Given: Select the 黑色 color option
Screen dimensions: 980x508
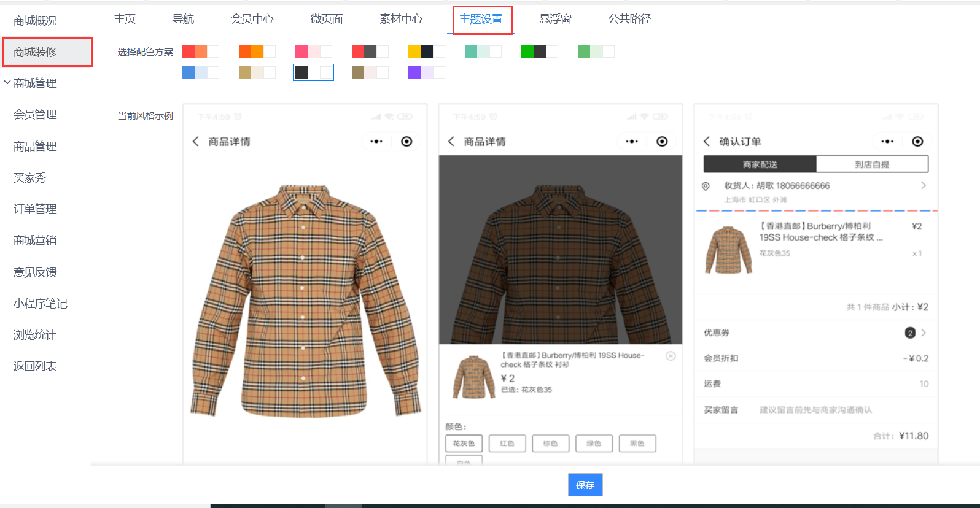Looking at the screenshot, I should pyautogui.click(x=637, y=444).
